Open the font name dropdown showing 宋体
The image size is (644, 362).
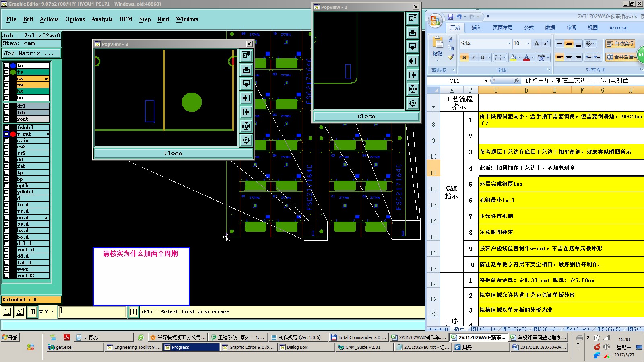[x=509, y=43]
